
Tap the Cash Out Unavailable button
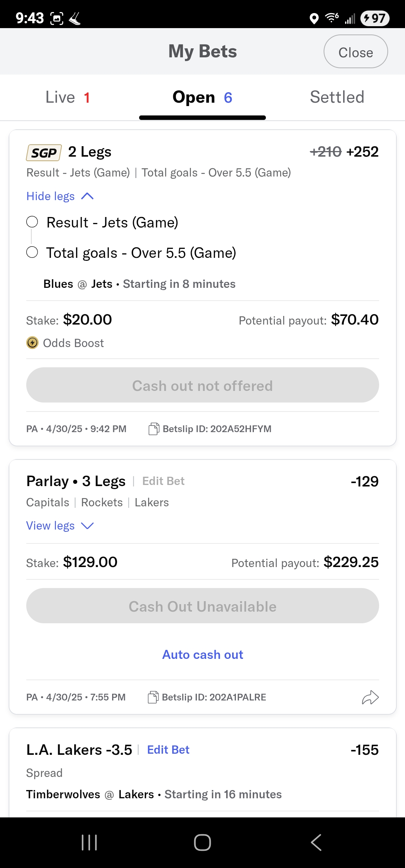202,606
